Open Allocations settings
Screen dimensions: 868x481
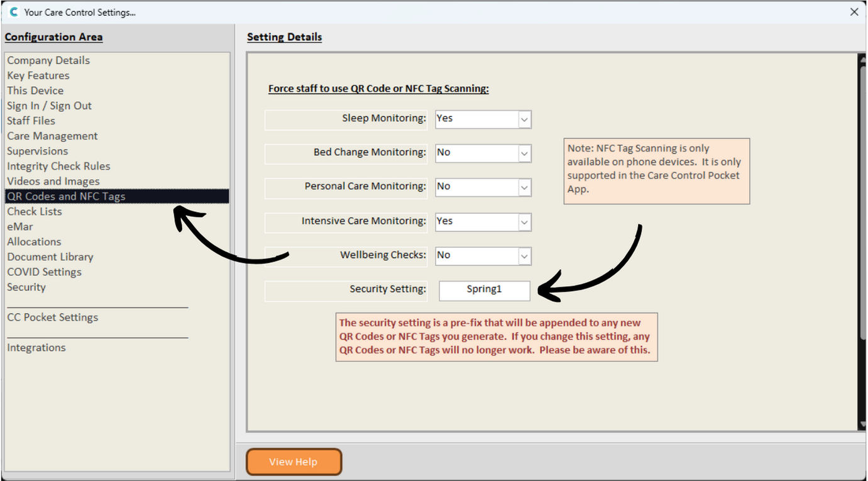point(34,241)
